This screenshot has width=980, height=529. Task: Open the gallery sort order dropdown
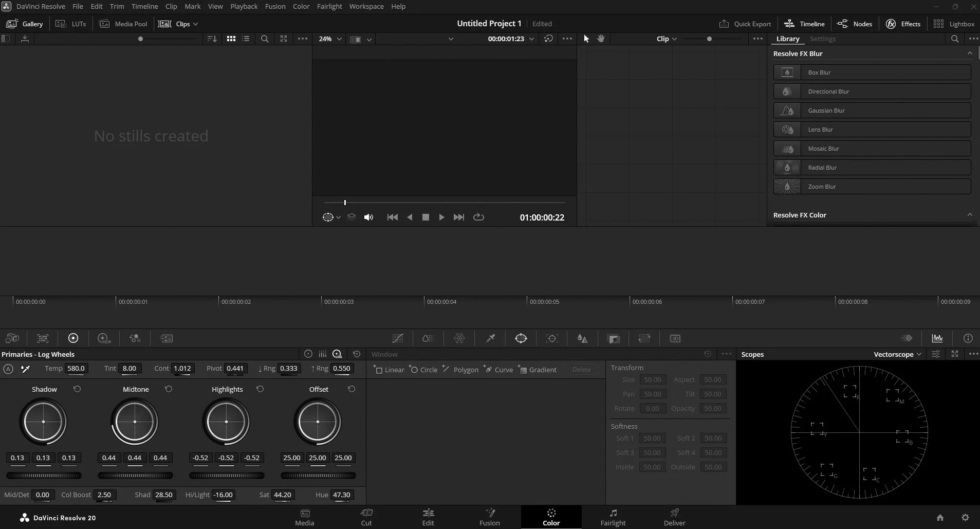[212, 39]
